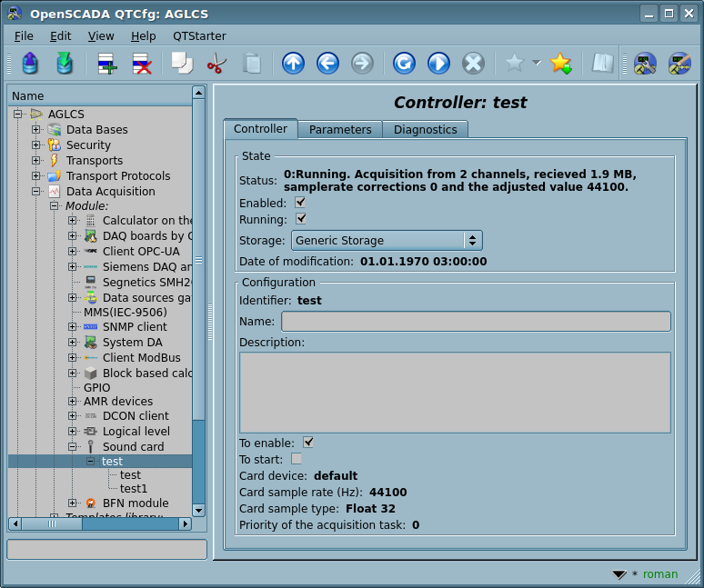Select the Client ModBus module in tree

tap(141, 358)
